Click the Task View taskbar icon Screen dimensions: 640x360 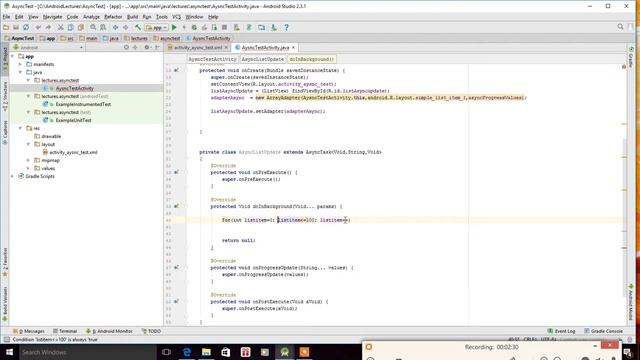click(166, 352)
